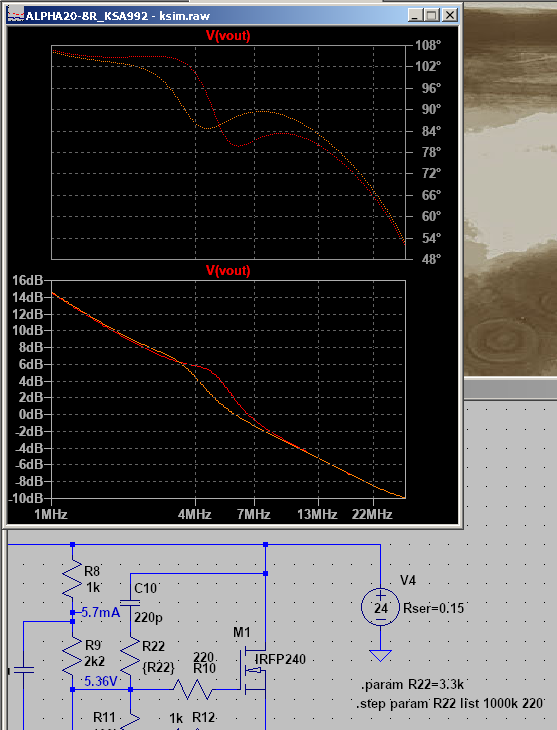
Task: Click the 6dB magnitude axis label
Action: [x=31, y=364]
